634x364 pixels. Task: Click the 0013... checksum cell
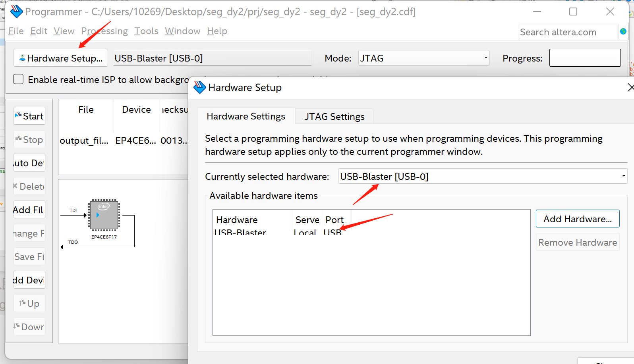pyautogui.click(x=174, y=141)
